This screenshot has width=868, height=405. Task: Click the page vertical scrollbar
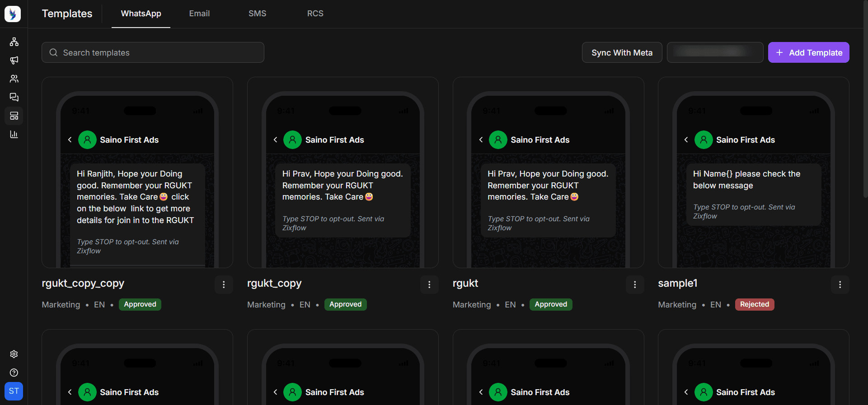tap(865, 99)
